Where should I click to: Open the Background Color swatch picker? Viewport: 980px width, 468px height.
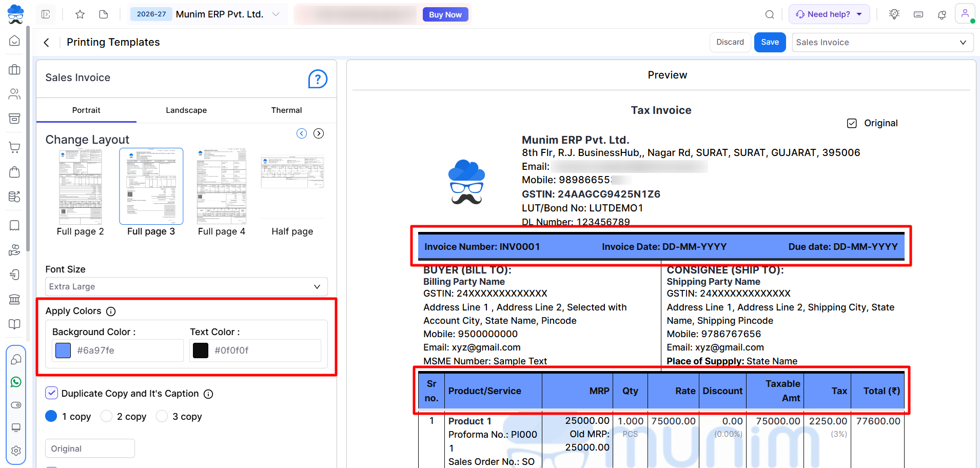click(x=63, y=350)
